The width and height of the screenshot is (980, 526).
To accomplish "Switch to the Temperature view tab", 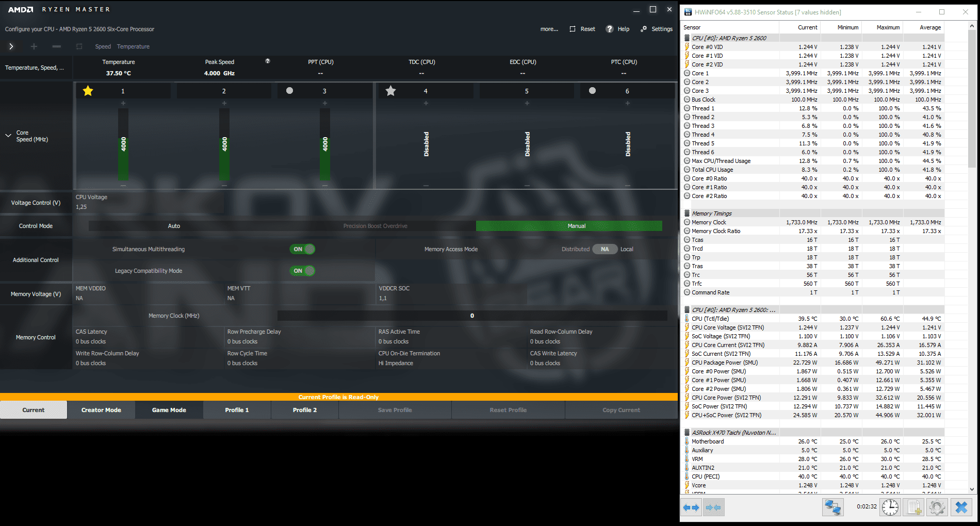I will coord(133,46).
